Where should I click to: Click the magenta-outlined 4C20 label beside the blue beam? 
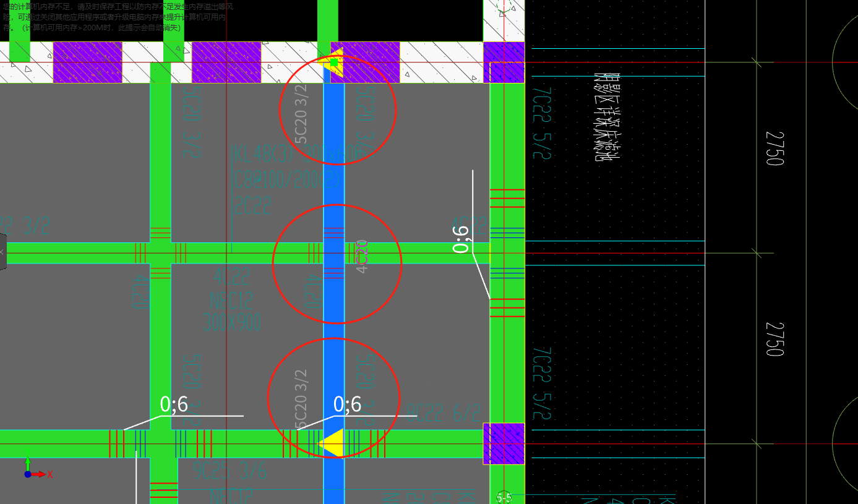pos(363,256)
